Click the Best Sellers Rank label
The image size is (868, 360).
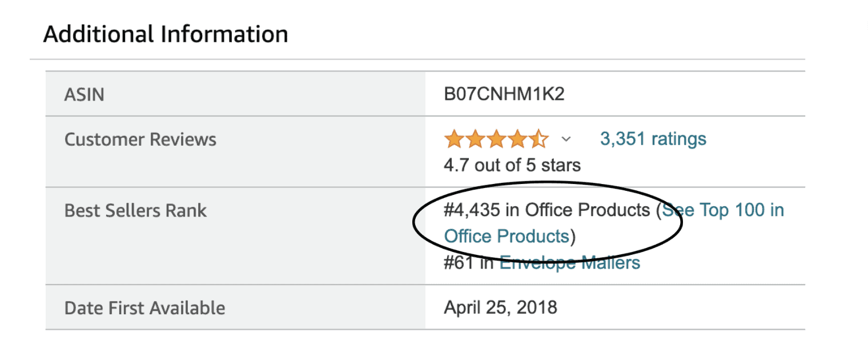(135, 210)
